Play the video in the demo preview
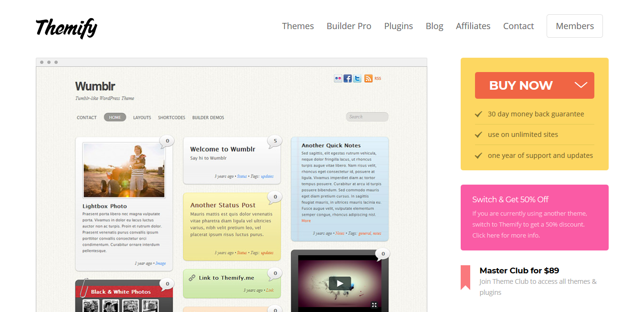644x312 pixels. point(339,283)
